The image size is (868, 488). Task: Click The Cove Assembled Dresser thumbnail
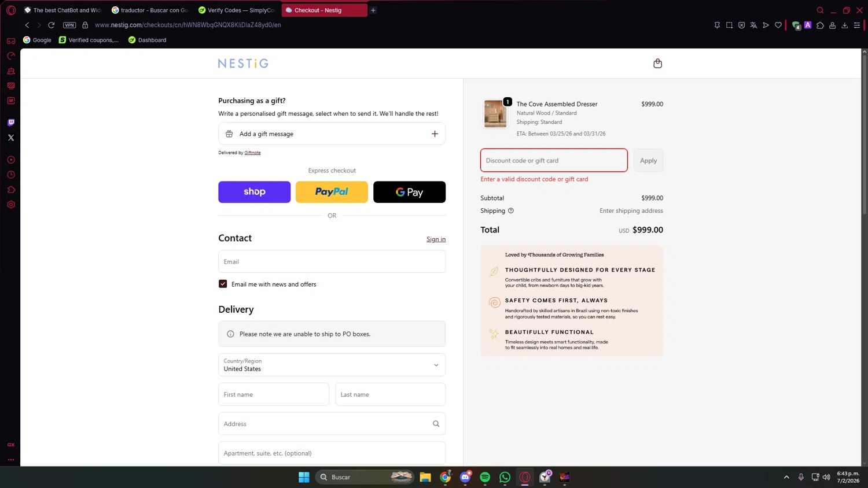pyautogui.click(x=495, y=113)
